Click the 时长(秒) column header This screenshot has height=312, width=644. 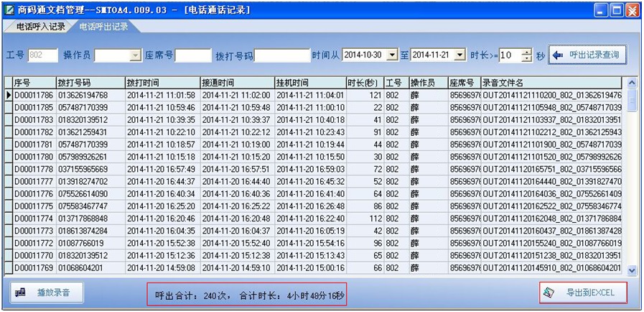click(364, 83)
